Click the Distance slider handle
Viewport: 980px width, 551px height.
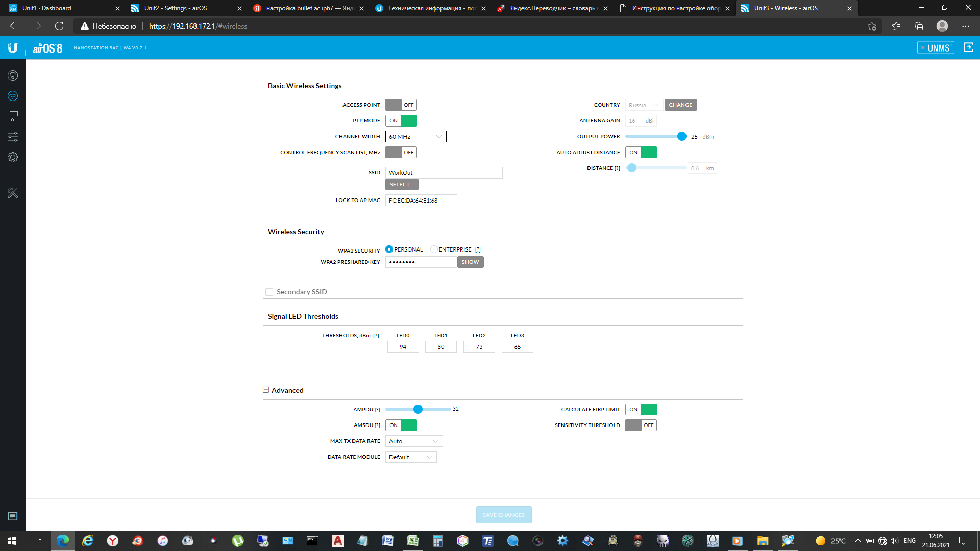632,168
